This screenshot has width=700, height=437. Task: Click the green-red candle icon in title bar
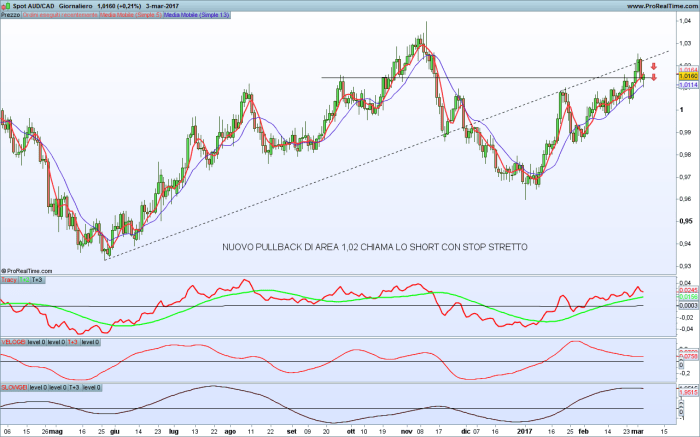coord(6,6)
